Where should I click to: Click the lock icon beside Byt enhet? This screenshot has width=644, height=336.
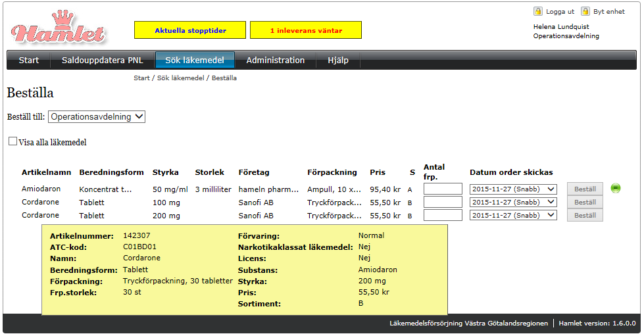pyautogui.click(x=585, y=11)
